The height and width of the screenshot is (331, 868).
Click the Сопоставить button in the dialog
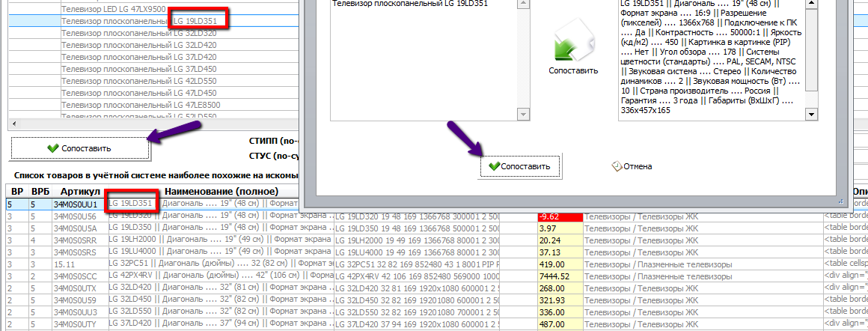coord(520,166)
